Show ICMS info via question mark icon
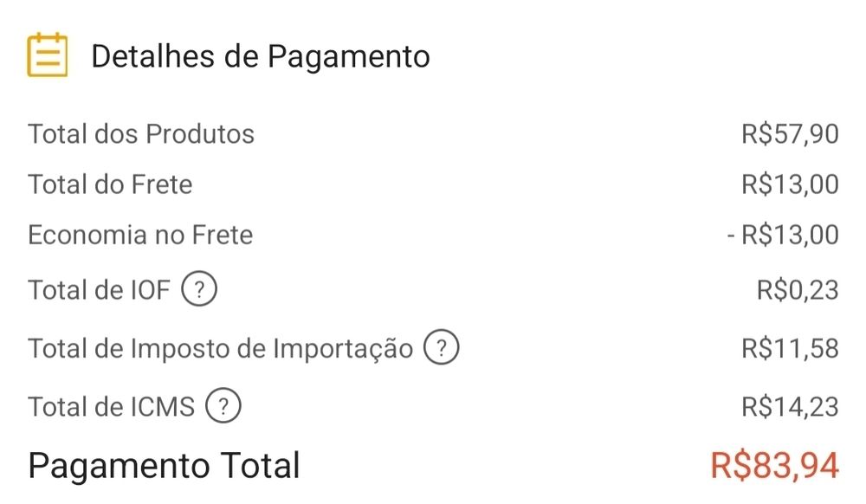 (x=223, y=406)
